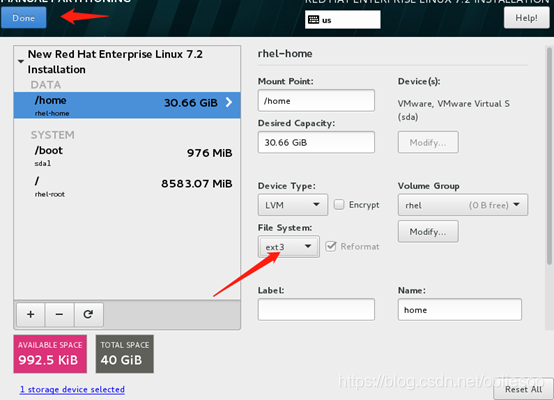Click the AVAILABLE SPACE 992.5 KiB box
The width and height of the screenshot is (554, 400).
(x=50, y=354)
